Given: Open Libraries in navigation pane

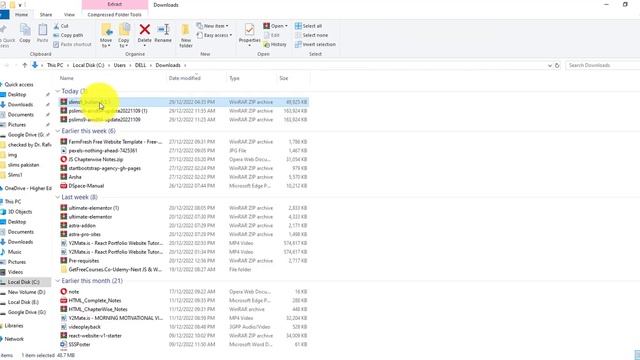Looking at the screenshot, I should coord(14,326).
